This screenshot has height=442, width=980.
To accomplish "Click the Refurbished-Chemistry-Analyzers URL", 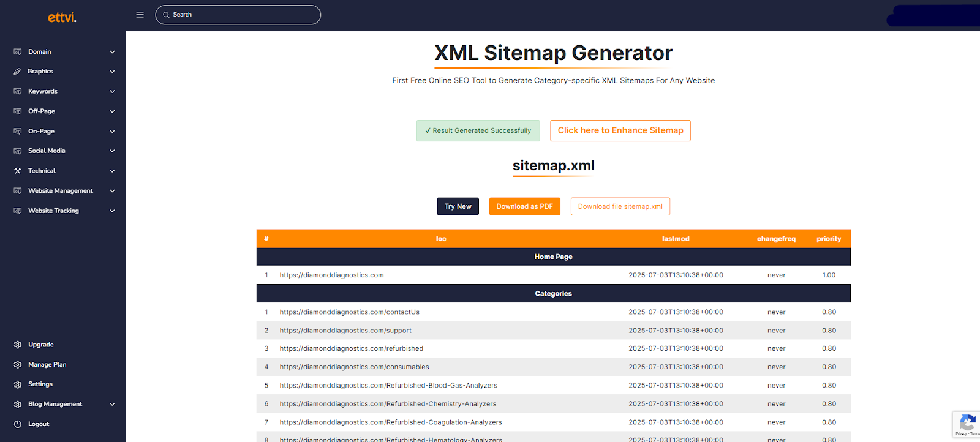I will (x=388, y=404).
